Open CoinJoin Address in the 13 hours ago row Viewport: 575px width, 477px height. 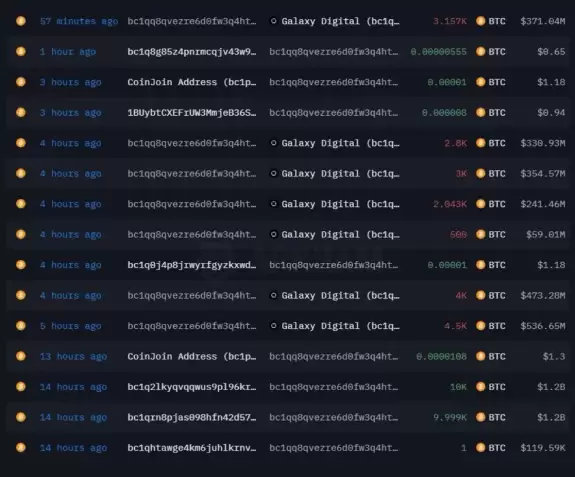tap(192, 356)
